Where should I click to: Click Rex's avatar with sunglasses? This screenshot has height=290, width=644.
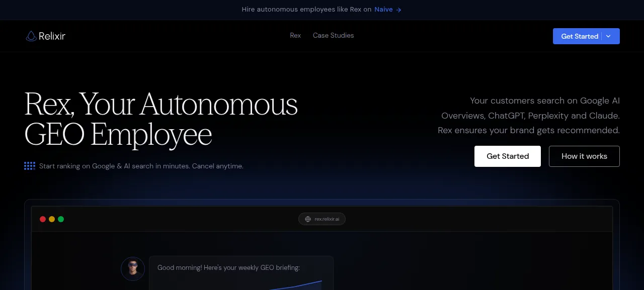pos(133,269)
